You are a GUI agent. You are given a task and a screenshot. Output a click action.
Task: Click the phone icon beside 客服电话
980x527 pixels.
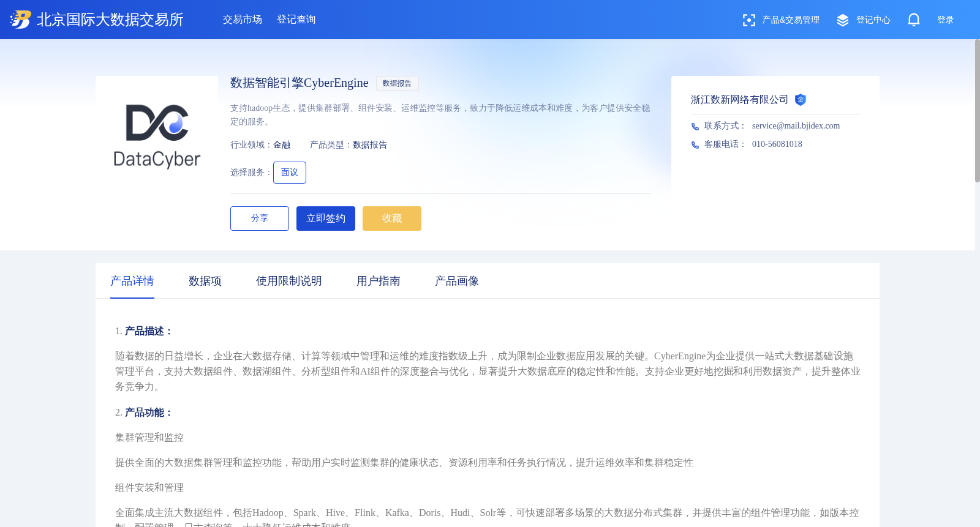pos(695,145)
